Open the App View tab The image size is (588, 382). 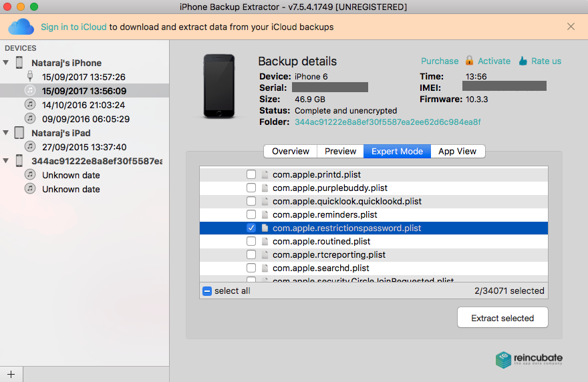coord(457,151)
